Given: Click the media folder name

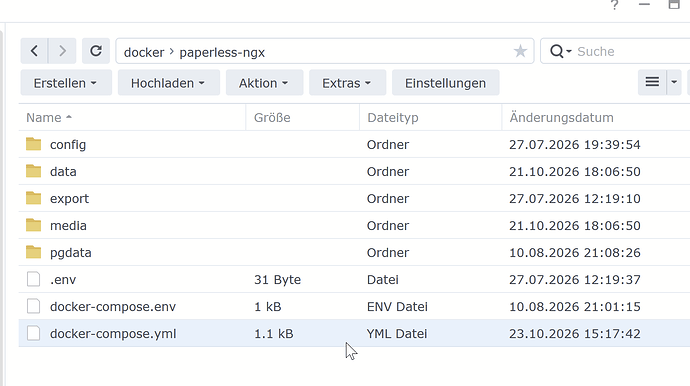Looking at the screenshot, I should [x=68, y=226].
